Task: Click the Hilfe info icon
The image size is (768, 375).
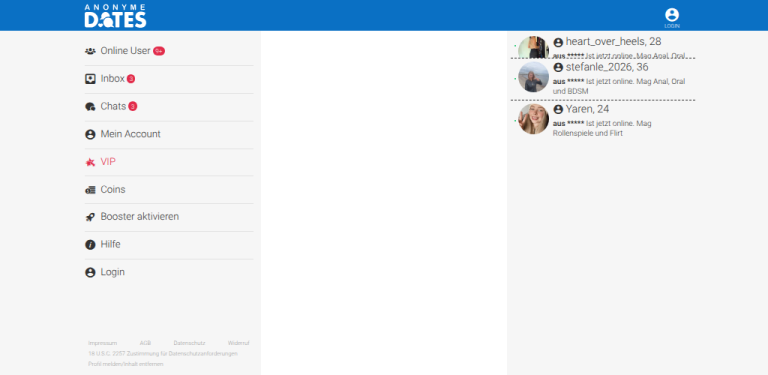Action: coord(90,244)
